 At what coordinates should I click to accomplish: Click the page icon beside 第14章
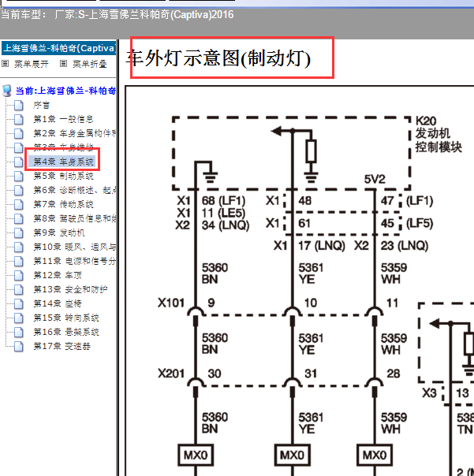[x=19, y=303]
